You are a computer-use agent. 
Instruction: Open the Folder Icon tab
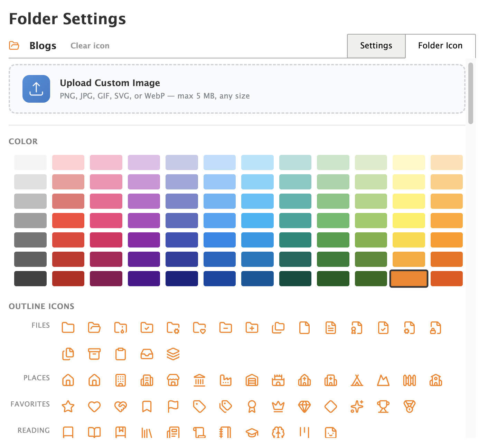[440, 46]
